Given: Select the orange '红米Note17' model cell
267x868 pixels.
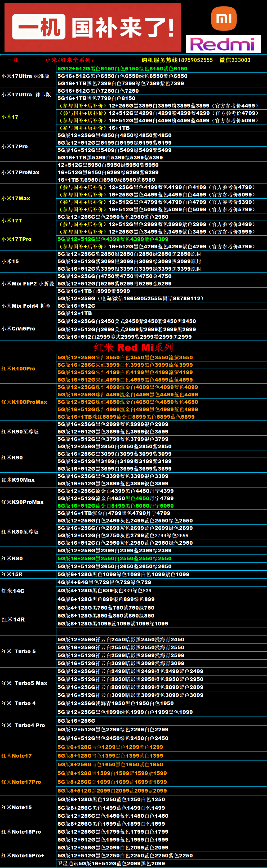Looking at the screenshot, I should pos(28,756).
